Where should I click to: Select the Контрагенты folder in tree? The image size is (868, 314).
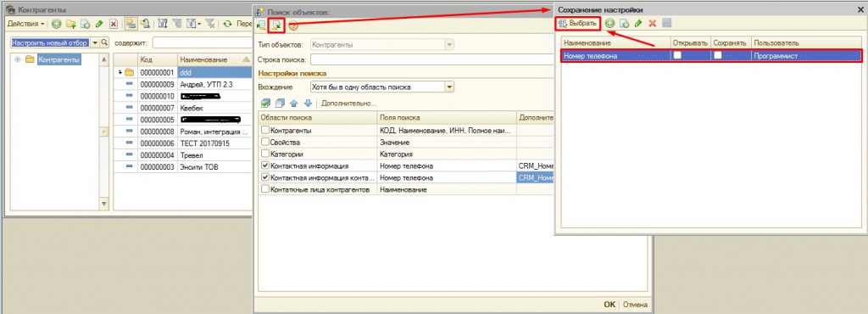click(x=58, y=59)
